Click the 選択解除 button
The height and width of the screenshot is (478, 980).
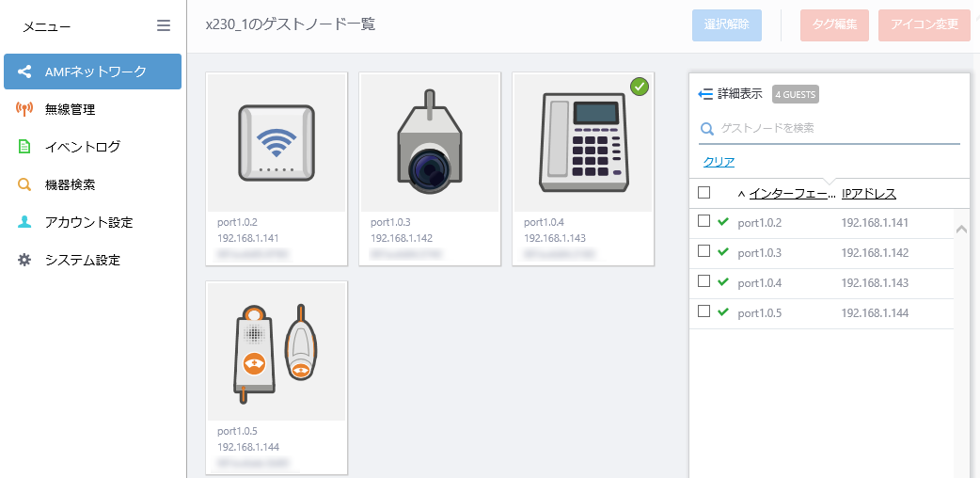(727, 25)
